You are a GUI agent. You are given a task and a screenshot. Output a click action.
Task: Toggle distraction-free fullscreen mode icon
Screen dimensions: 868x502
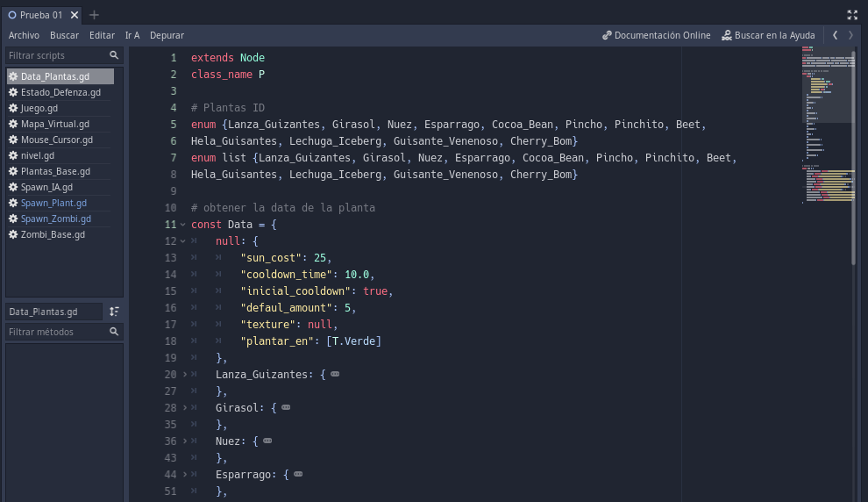(x=852, y=15)
